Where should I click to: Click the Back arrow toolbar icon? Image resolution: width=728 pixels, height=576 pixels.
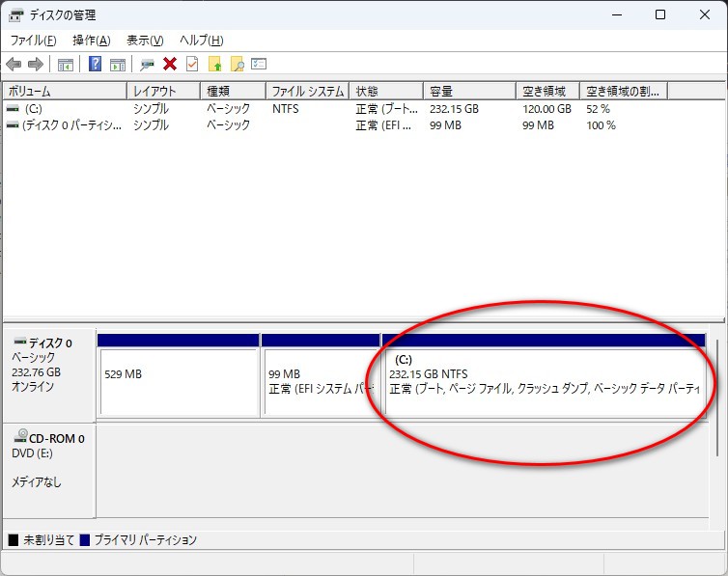click(x=14, y=64)
